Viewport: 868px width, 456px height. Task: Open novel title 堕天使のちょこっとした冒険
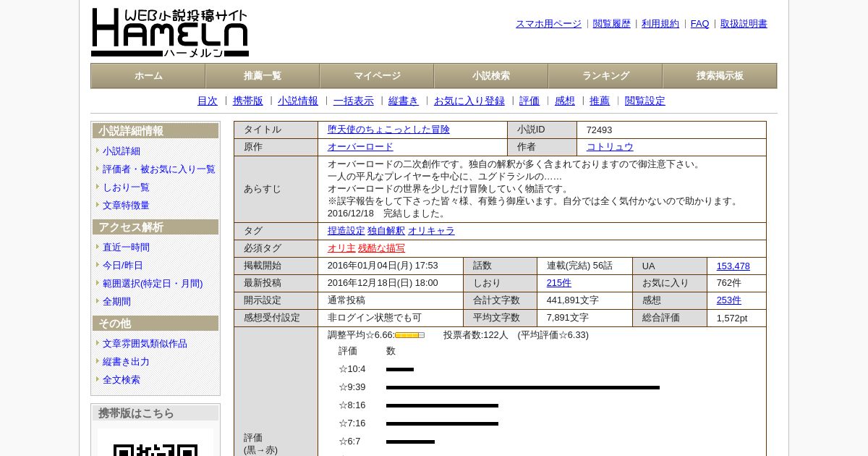click(388, 130)
